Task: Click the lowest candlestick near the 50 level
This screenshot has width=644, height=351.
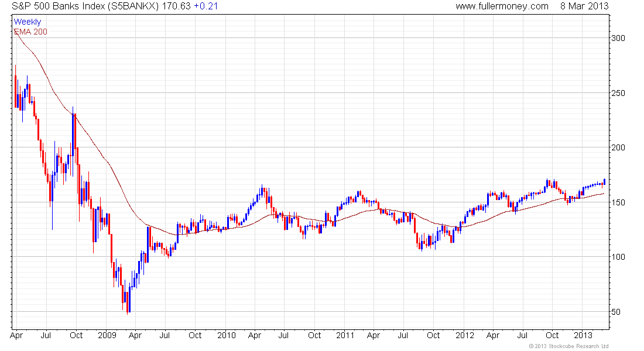Action: [128, 303]
